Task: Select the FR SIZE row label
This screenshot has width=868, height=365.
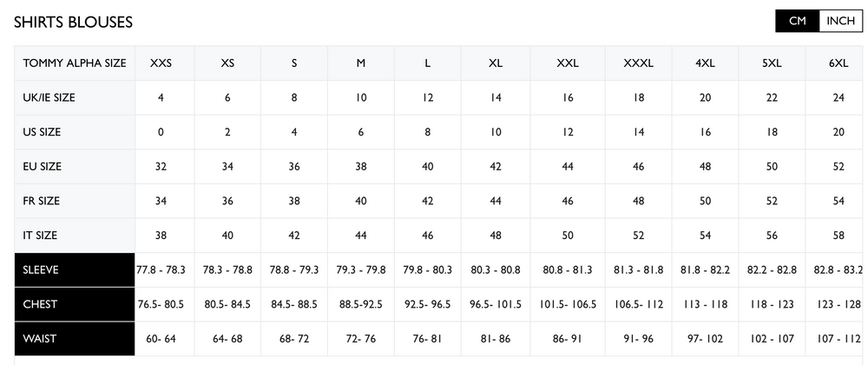Action: 42,201
